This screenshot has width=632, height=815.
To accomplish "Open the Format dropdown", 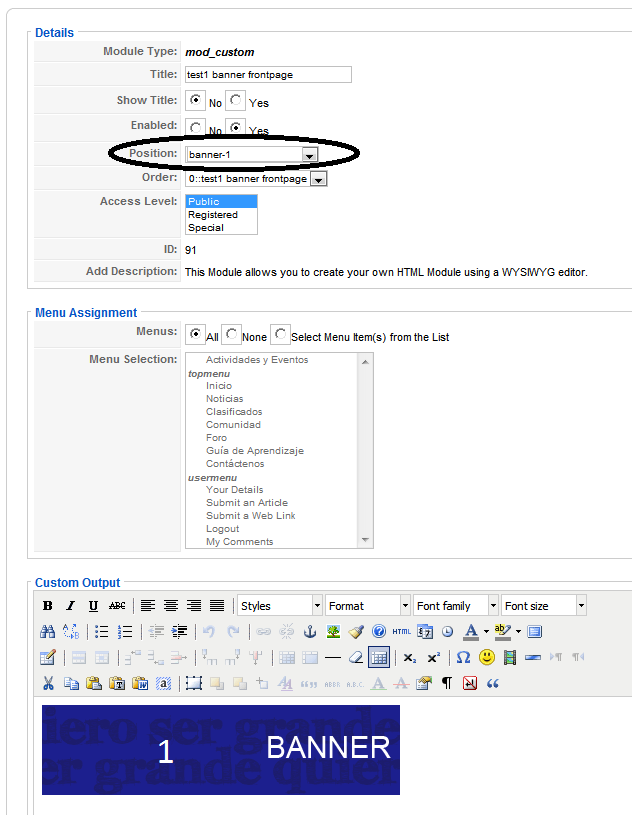I will [x=368, y=606].
